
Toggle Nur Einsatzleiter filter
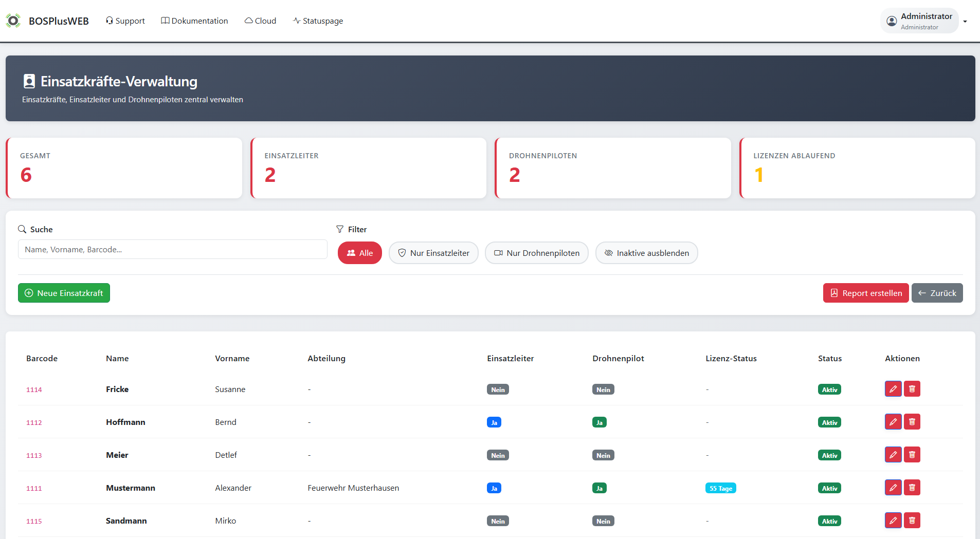(433, 253)
